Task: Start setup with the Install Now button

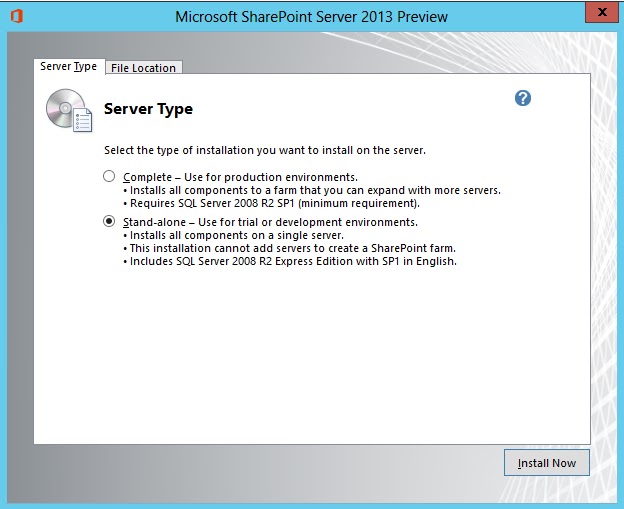Action: pyautogui.click(x=546, y=463)
